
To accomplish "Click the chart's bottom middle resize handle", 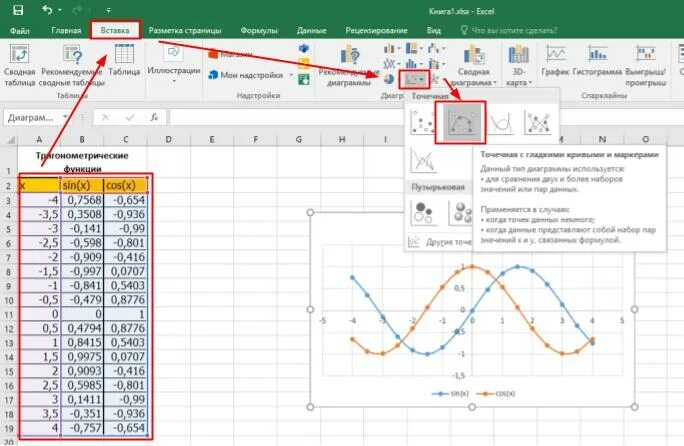I will click(x=472, y=407).
